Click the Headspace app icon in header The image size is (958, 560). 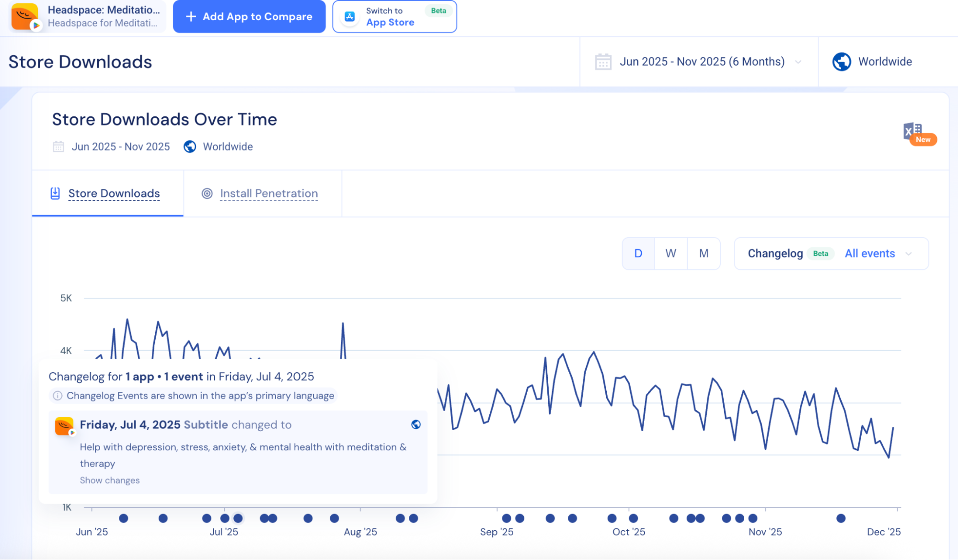[25, 17]
